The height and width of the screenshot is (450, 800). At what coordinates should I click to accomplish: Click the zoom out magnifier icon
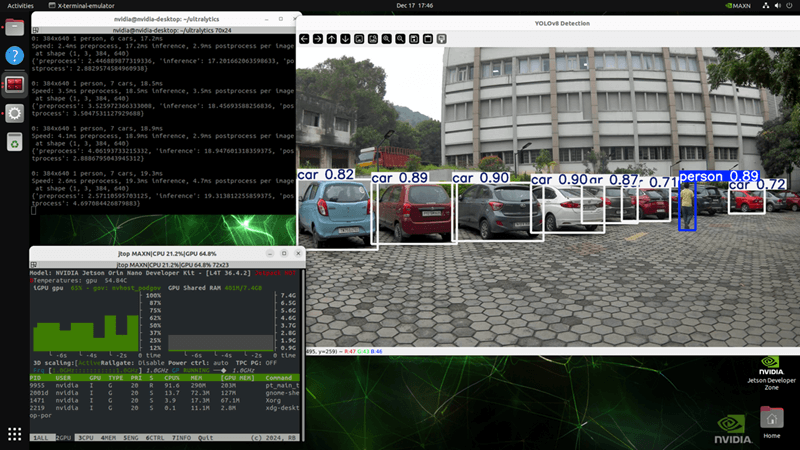coord(400,39)
